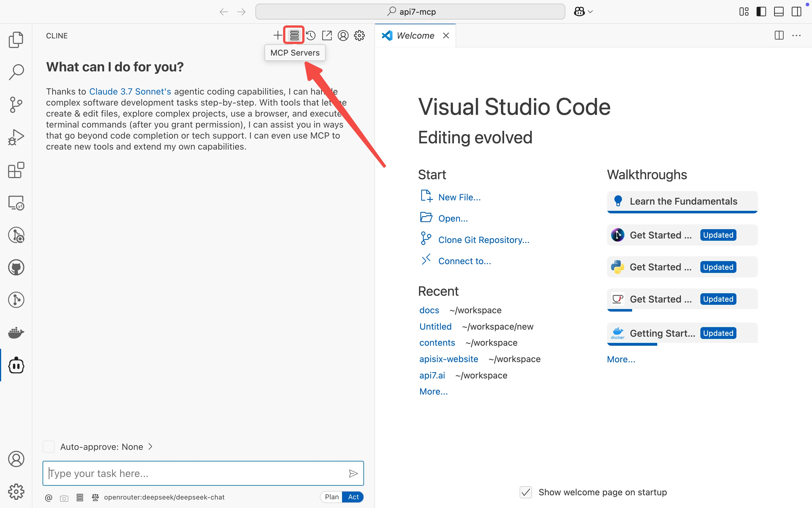Start a new Cline task with plus icon

277,35
